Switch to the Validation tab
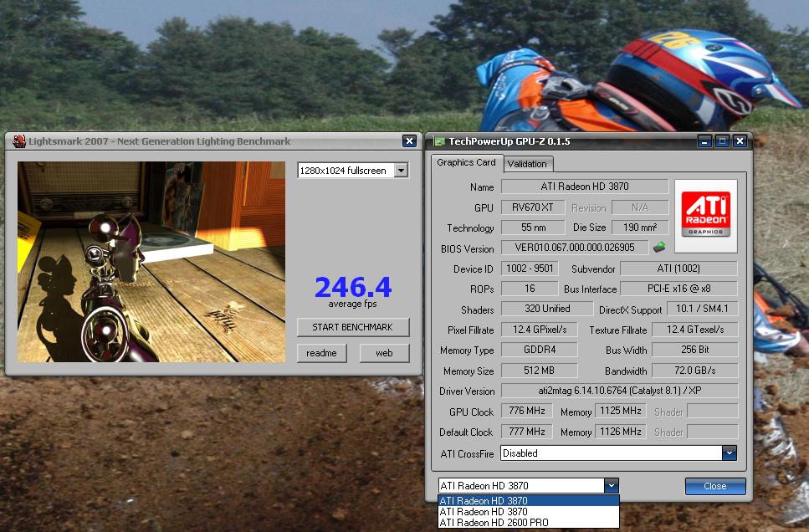 coord(527,164)
